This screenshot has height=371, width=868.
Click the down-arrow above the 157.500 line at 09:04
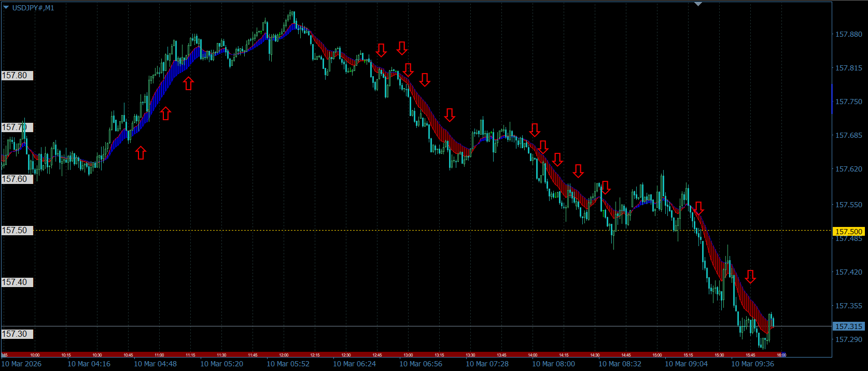tap(698, 208)
